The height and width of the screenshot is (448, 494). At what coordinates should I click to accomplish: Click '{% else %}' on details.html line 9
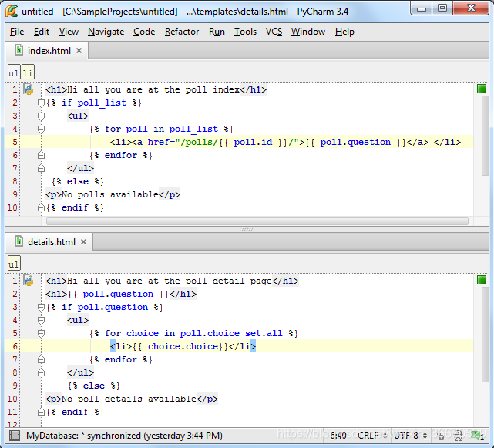click(94, 386)
